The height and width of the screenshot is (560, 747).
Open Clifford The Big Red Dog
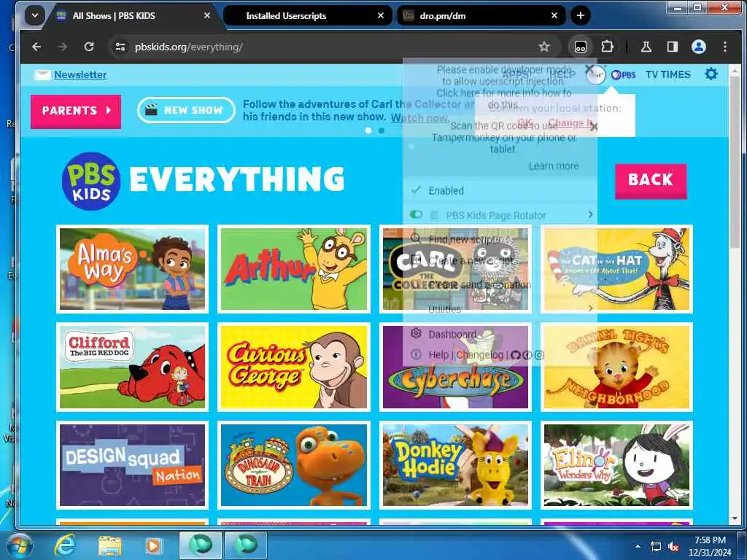133,367
